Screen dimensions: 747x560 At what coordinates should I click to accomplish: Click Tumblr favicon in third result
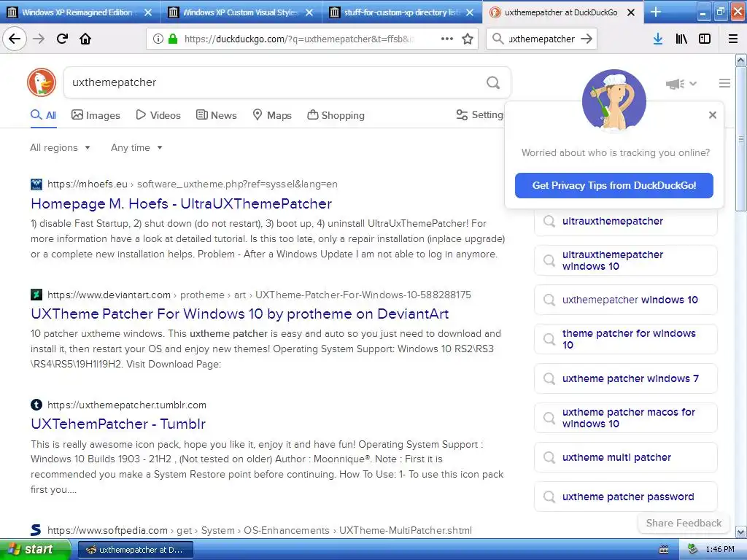pos(36,405)
